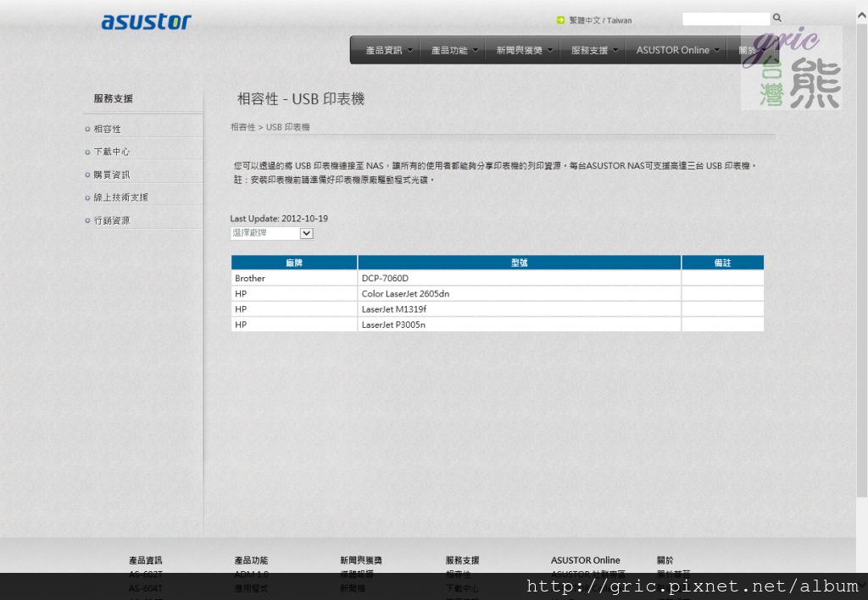Click the search magnifier icon

tap(777, 19)
